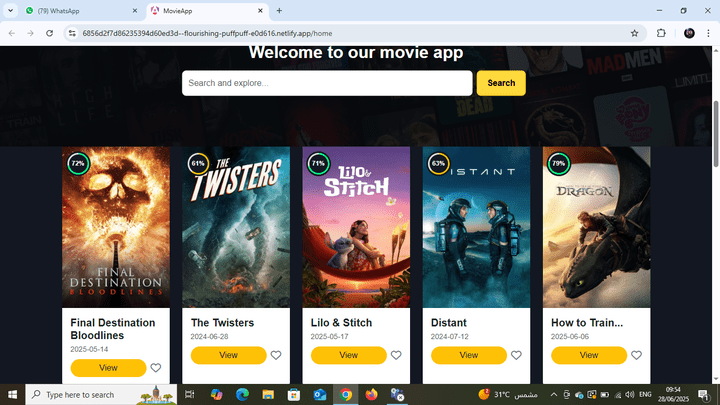The width and height of the screenshot is (720, 405).
Task: Open browser extensions menu
Action: pos(661,33)
